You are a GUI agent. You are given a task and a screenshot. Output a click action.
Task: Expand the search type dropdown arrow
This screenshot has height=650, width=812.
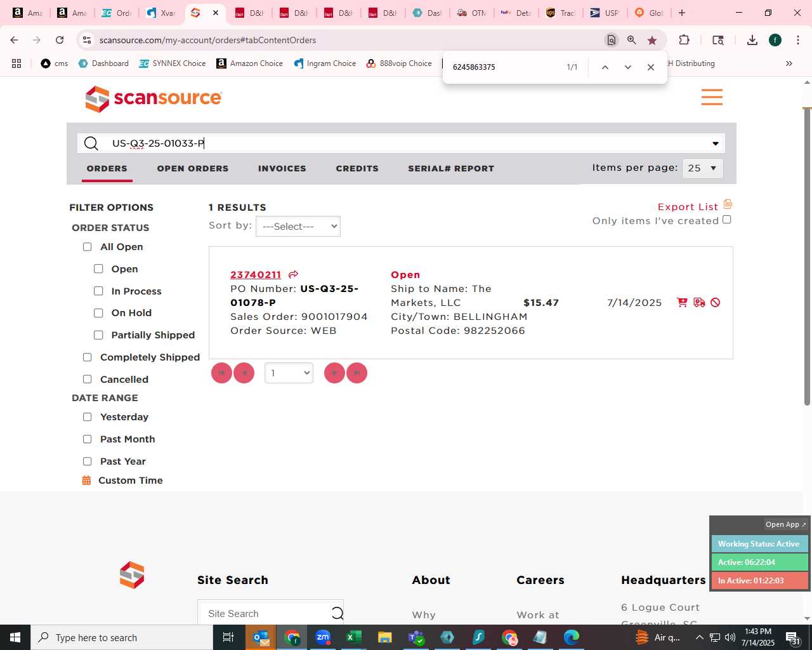(716, 143)
